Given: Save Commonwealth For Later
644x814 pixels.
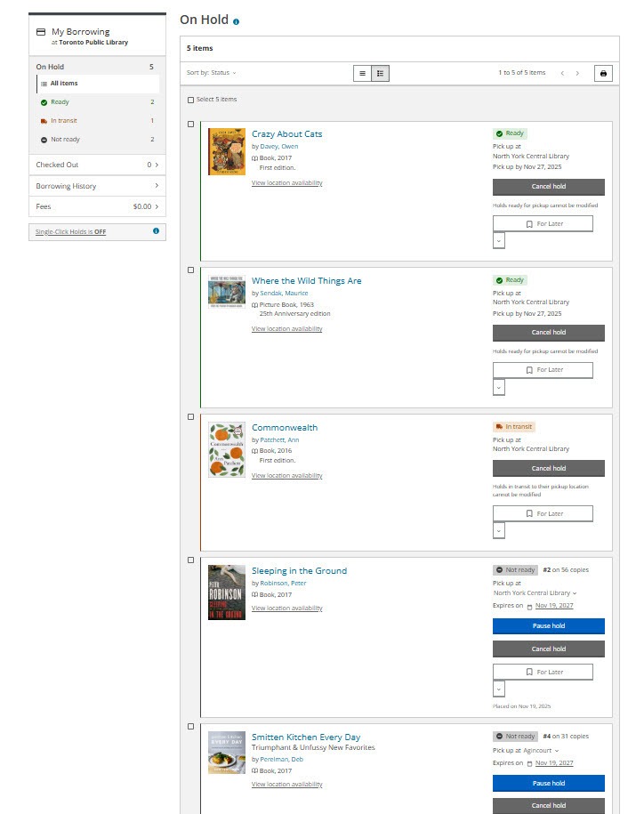Looking at the screenshot, I should (543, 513).
